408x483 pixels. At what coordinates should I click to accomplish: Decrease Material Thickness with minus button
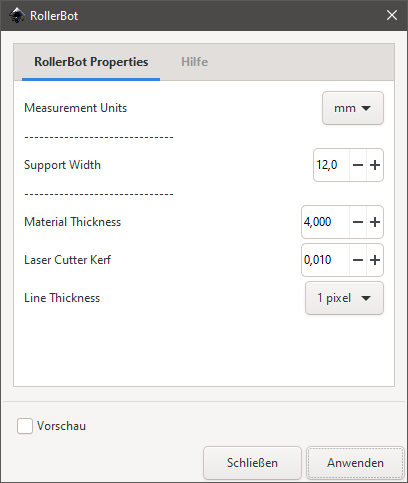pyautogui.click(x=358, y=222)
